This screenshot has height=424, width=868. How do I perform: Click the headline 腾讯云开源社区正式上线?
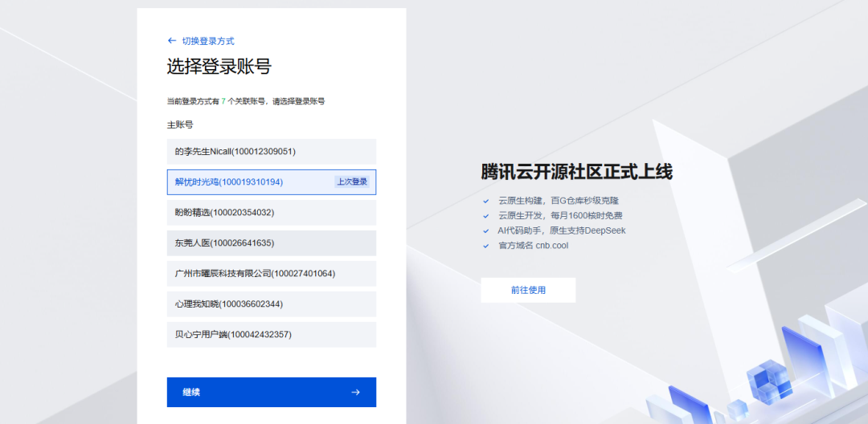tap(577, 172)
